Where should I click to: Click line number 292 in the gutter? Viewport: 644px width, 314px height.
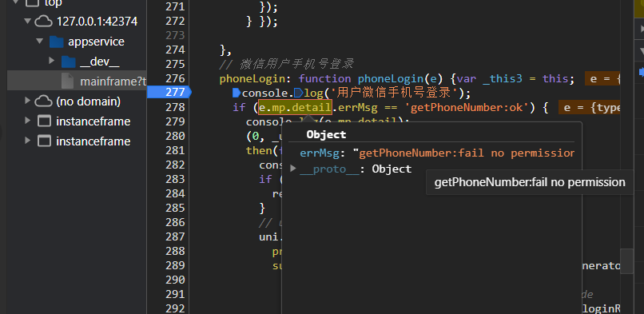[175, 308]
